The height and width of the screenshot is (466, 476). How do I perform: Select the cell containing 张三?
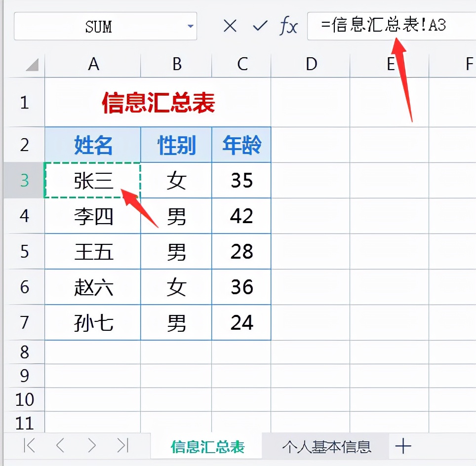pos(93,180)
